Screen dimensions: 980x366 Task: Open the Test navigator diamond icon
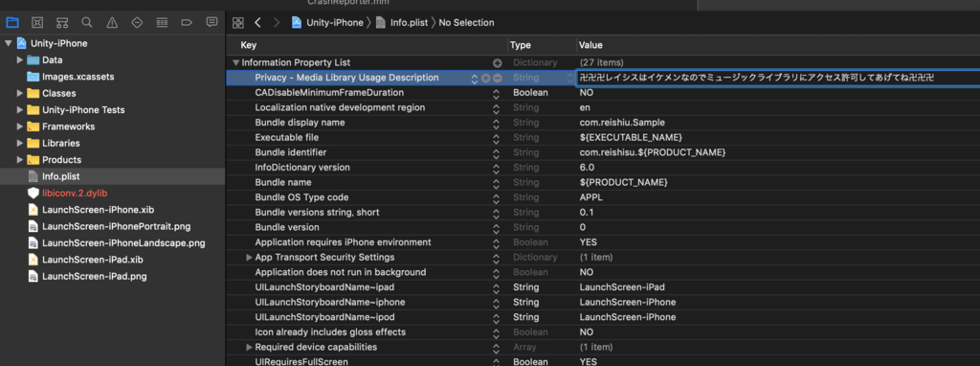click(x=137, y=23)
